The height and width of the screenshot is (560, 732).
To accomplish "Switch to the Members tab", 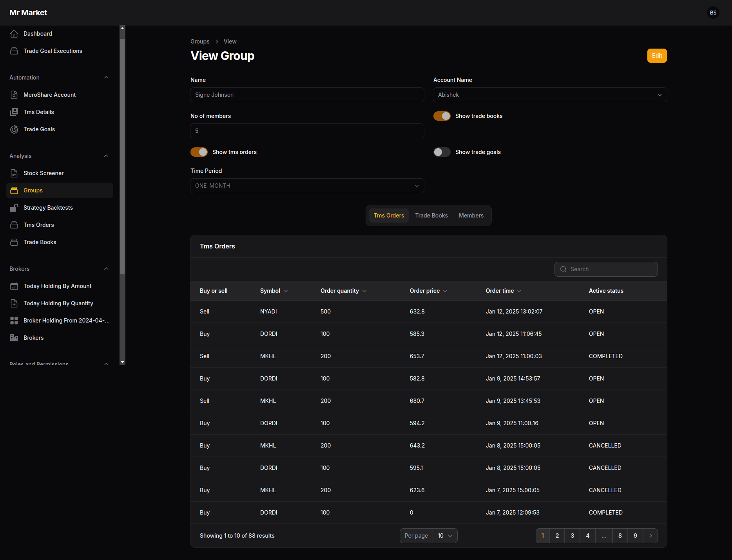I will pos(471,216).
